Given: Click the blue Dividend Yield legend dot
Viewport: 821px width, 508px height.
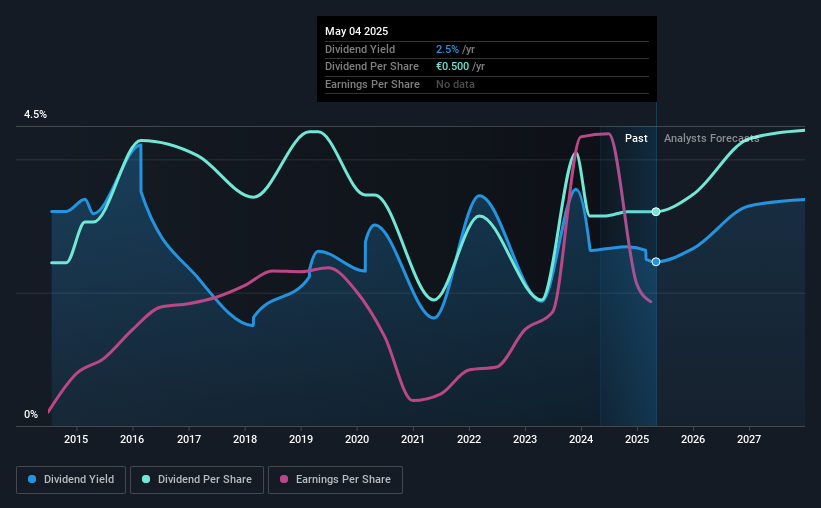Looking at the screenshot, I should (x=32, y=479).
